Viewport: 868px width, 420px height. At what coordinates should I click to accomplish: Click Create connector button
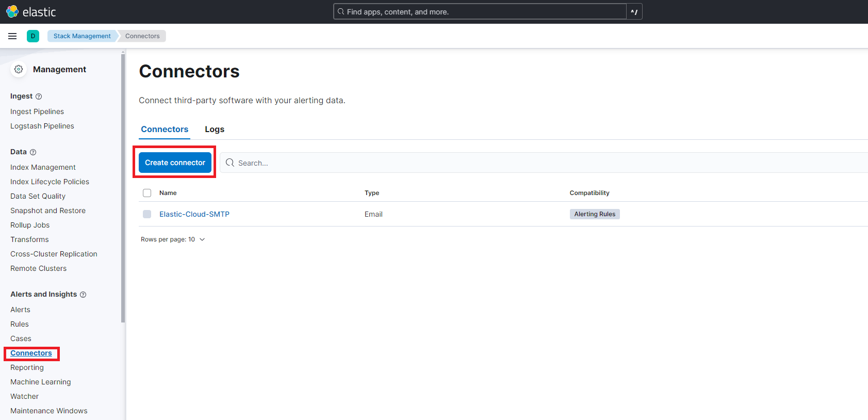pyautogui.click(x=175, y=163)
